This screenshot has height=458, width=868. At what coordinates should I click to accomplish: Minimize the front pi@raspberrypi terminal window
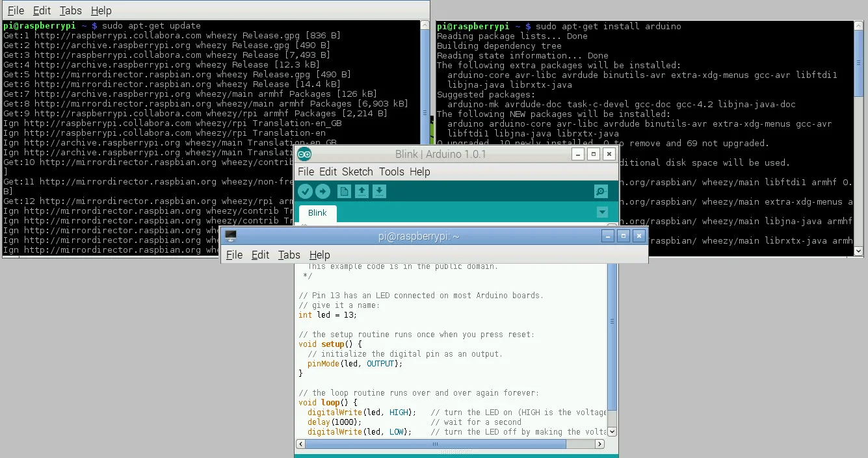tap(608, 236)
